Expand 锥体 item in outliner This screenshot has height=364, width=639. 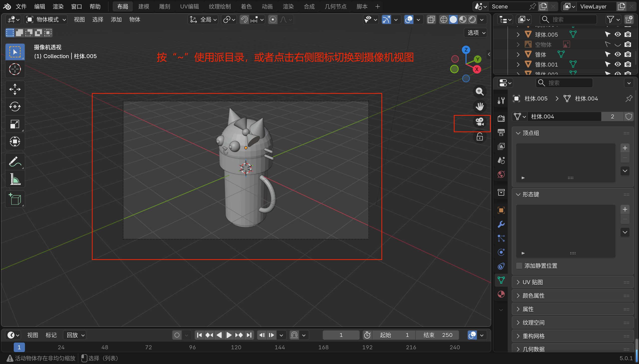click(x=518, y=54)
